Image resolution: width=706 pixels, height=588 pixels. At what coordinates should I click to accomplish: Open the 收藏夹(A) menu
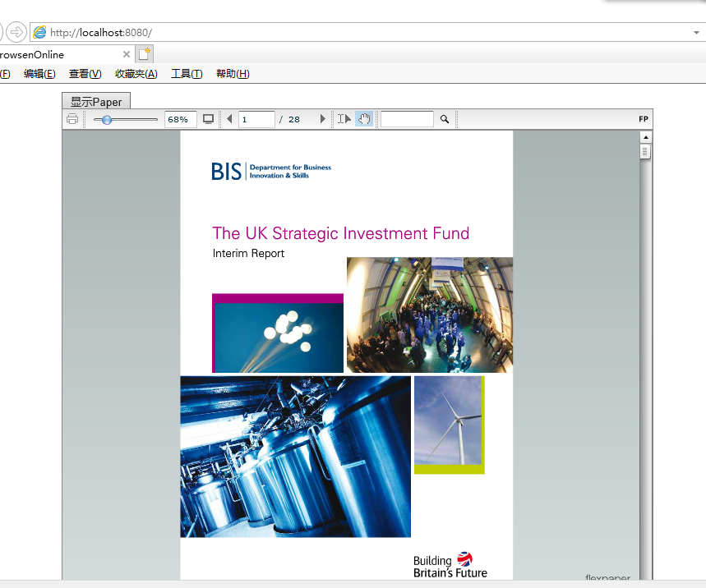(x=136, y=74)
